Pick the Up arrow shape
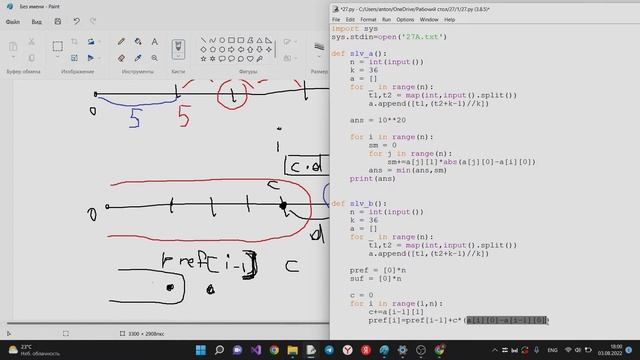The image size is (640, 360). coord(250,49)
